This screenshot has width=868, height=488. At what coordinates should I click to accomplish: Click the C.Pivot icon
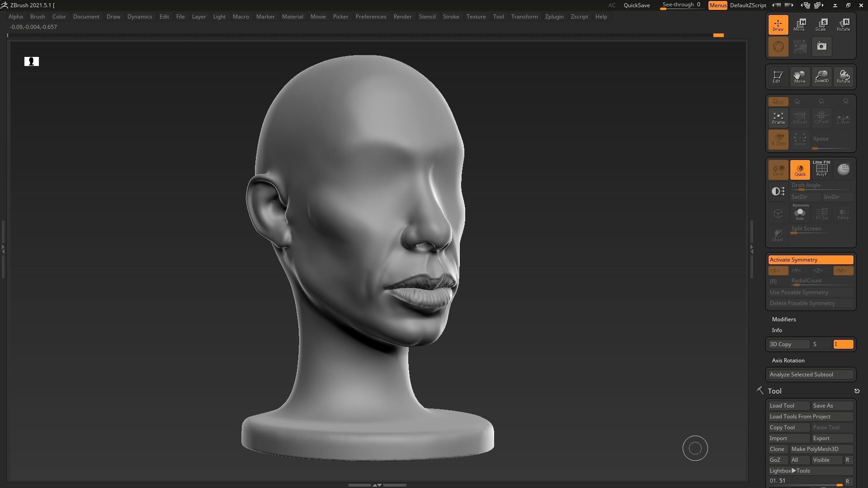click(x=821, y=118)
